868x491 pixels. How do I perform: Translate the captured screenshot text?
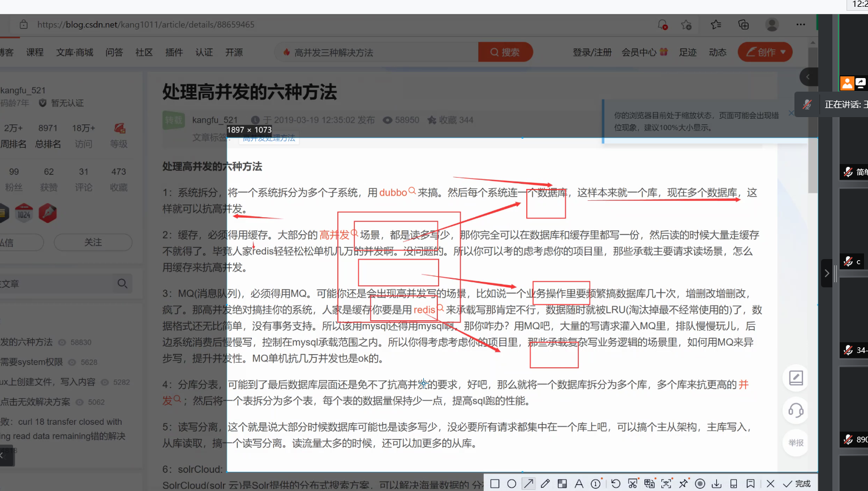pyautogui.click(x=650, y=484)
